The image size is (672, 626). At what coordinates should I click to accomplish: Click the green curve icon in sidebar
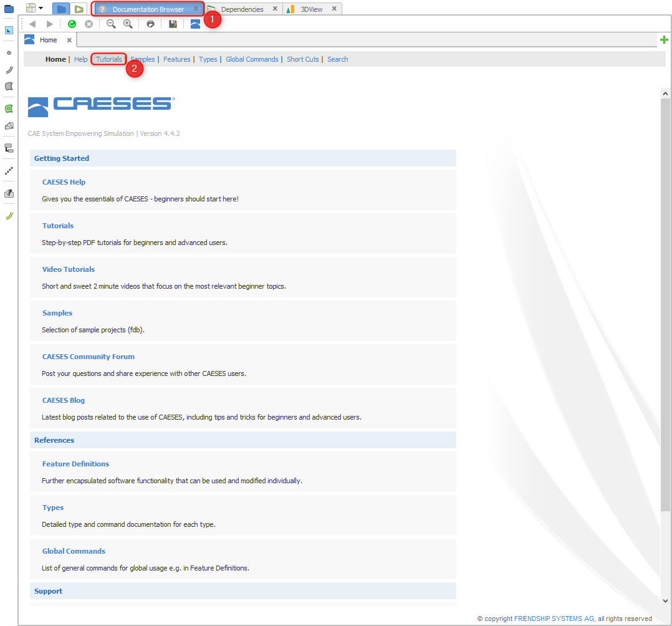(9, 216)
